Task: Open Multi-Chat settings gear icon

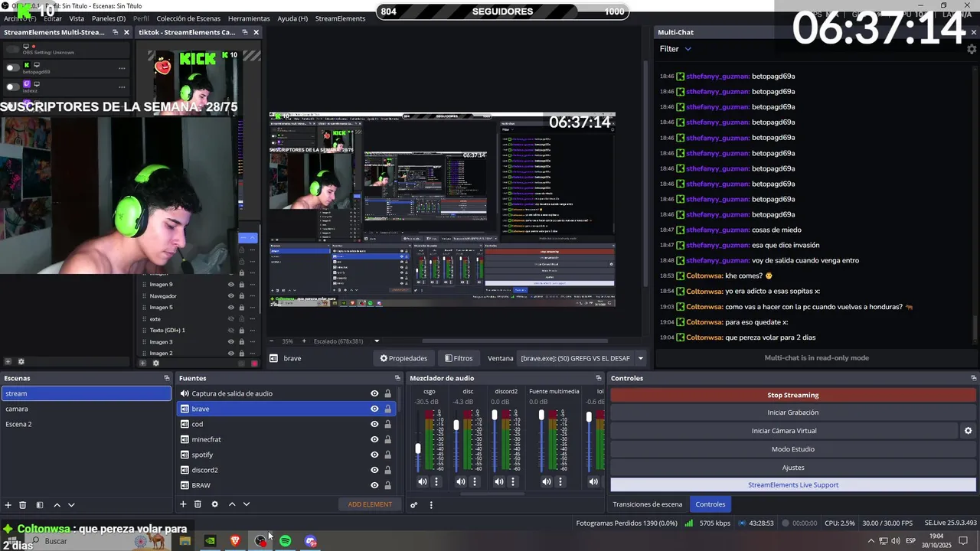Action: point(972,49)
